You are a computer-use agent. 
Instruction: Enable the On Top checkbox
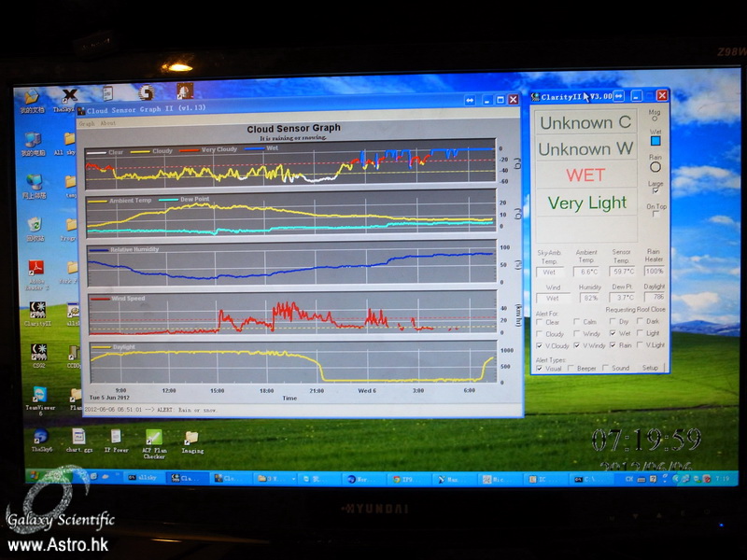[x=655, y=214]
